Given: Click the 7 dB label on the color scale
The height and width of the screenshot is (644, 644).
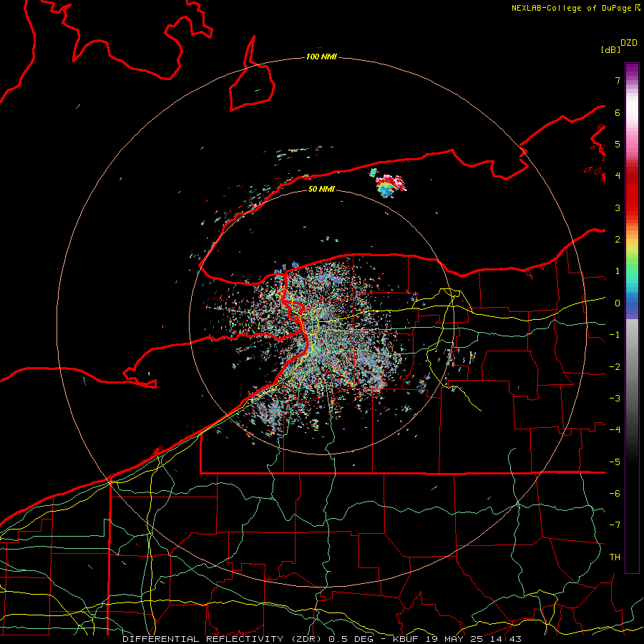Looking at the screenshot, I should pyautogui.click(x=618, y=80).
